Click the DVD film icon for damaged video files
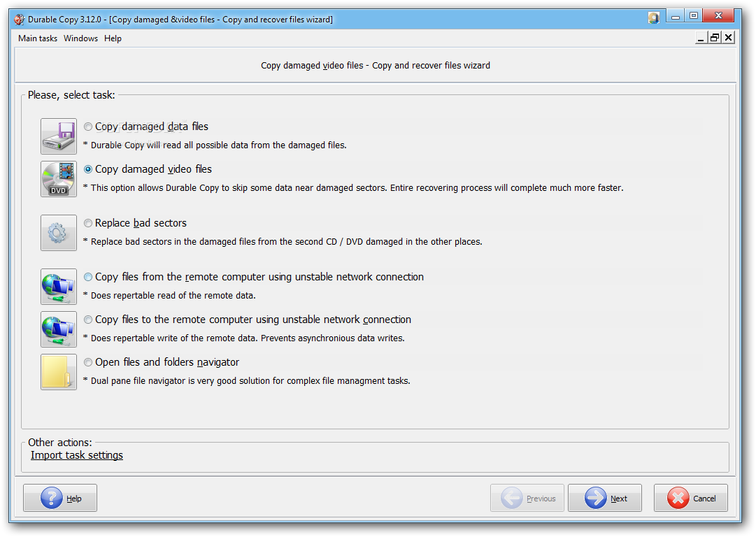Image resolution: width=756 pixels, height=537 pixels. click(58, 179)
